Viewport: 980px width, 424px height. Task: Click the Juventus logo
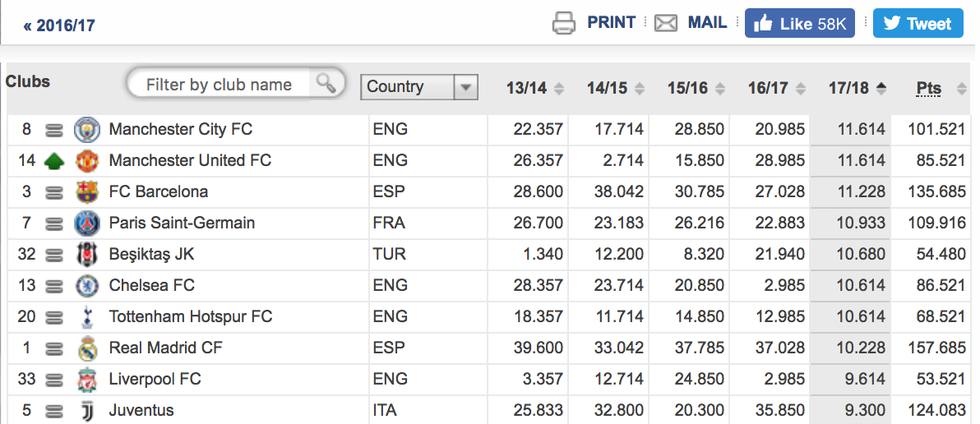click(87, 411)
